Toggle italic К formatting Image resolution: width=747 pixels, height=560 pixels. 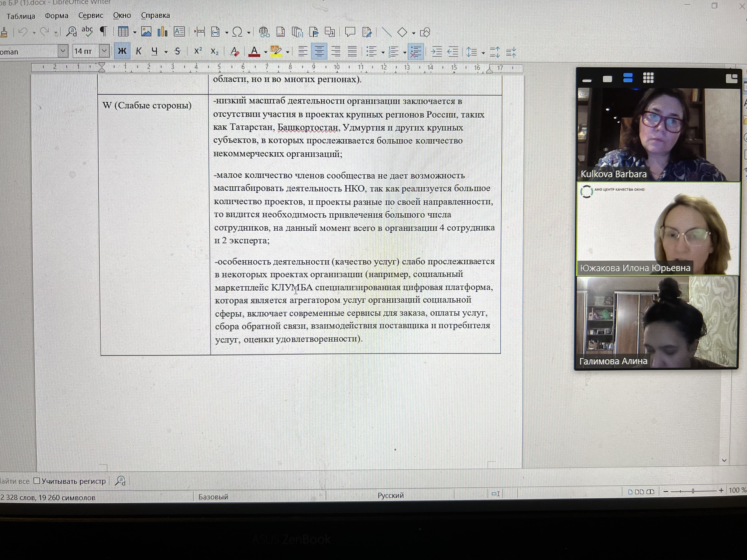pyautogui.click(x=138, y=51)
